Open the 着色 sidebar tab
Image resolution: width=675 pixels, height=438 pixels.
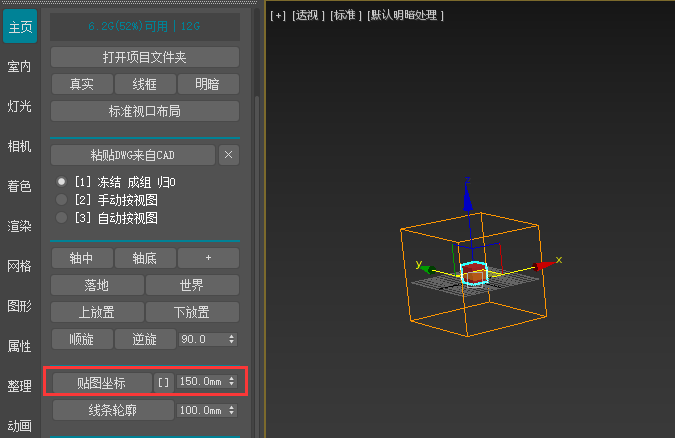tap(20, 186)
